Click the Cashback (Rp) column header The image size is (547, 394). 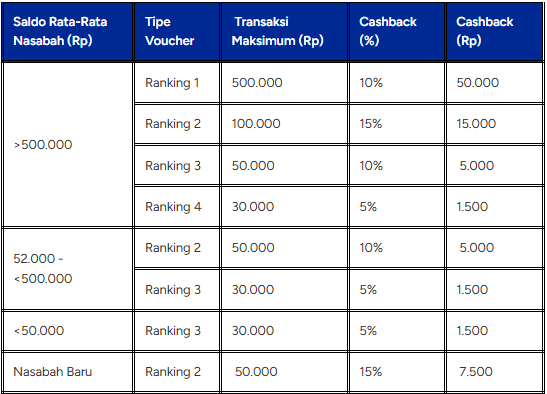pos(494,31)
